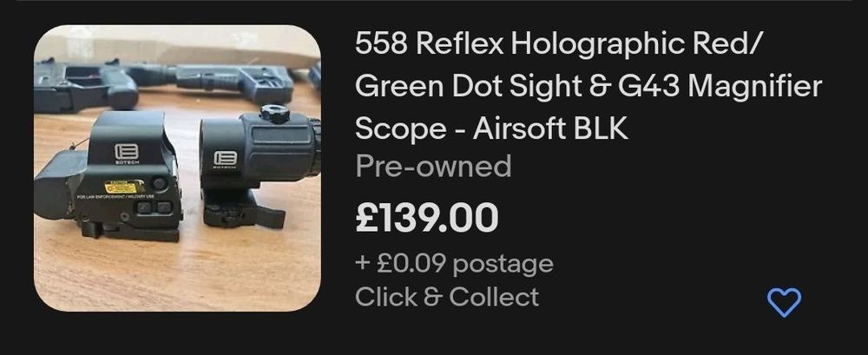Click the adjustment knob atop the magnifier
Screen dimensions: 868x355
click(274, 114)
